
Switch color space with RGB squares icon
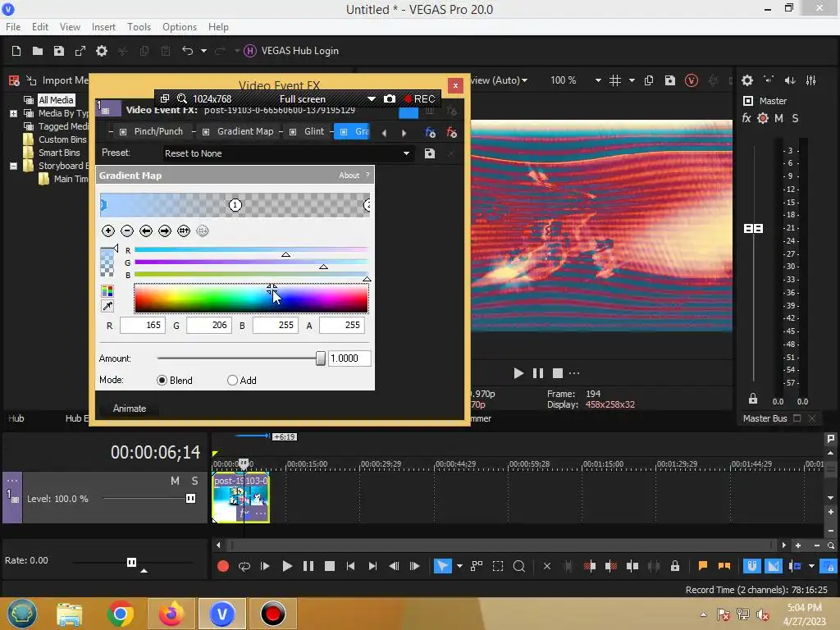[x=107, y=291]
